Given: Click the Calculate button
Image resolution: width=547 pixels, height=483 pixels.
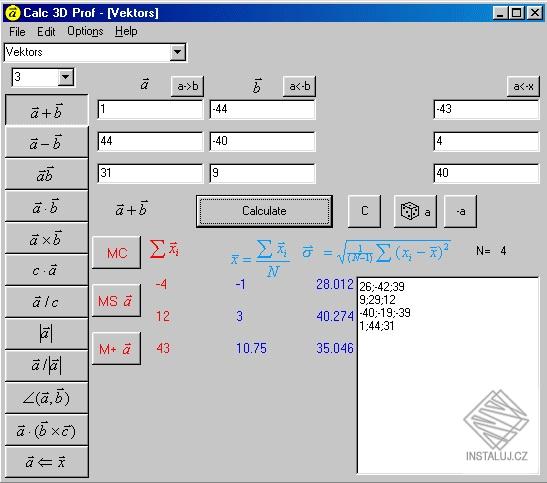Looking at the screenshot, I should tap(264, 211).
